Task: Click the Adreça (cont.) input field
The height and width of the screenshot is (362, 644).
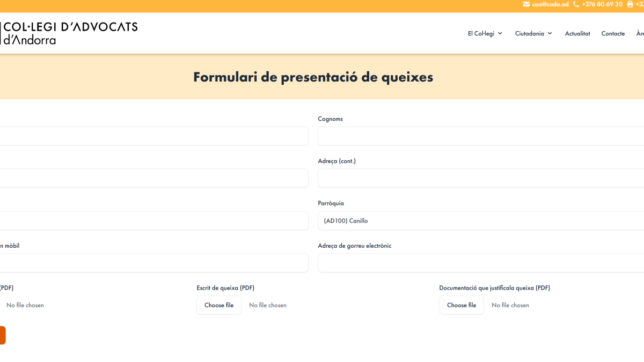Action: tap(481, 178)
